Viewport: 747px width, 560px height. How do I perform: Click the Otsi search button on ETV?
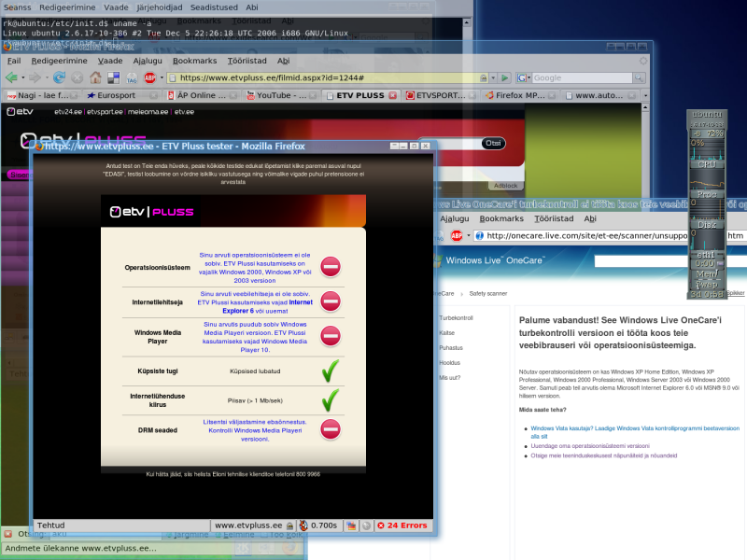click(493, 143)
